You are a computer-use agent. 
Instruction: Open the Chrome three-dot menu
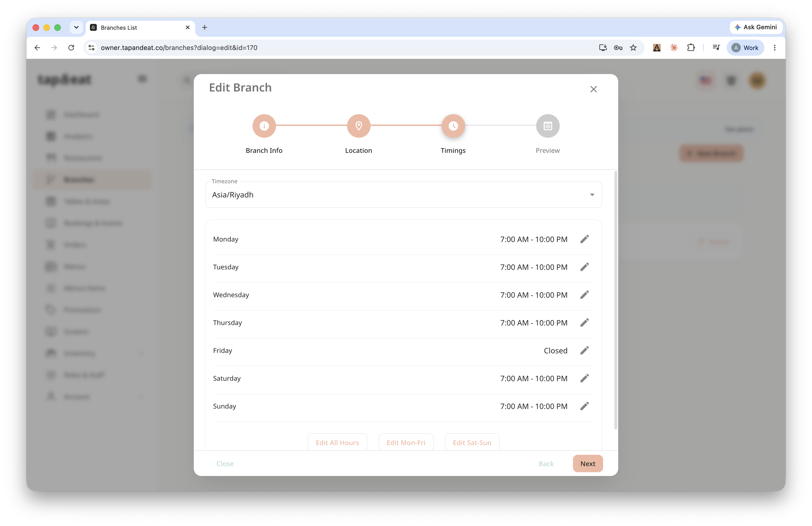(775, 47)
